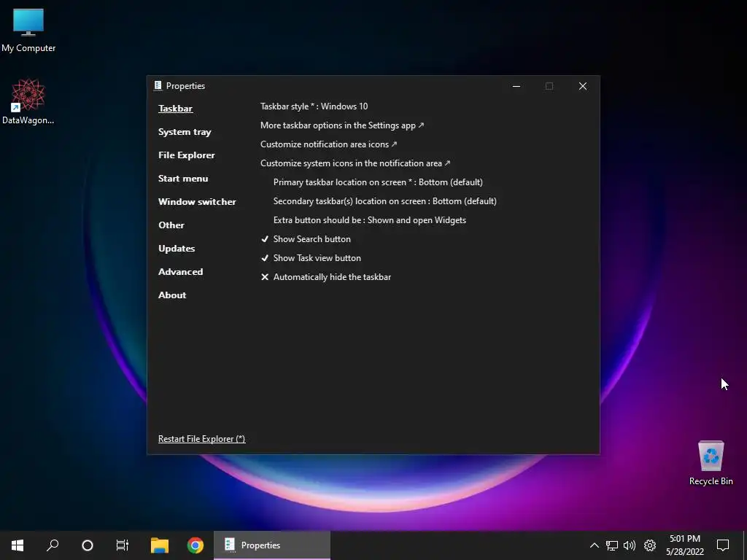The width and height of the screenshot is (747, 560).
Task: Select the My Computer desktop icon
Action: point(28,30)
